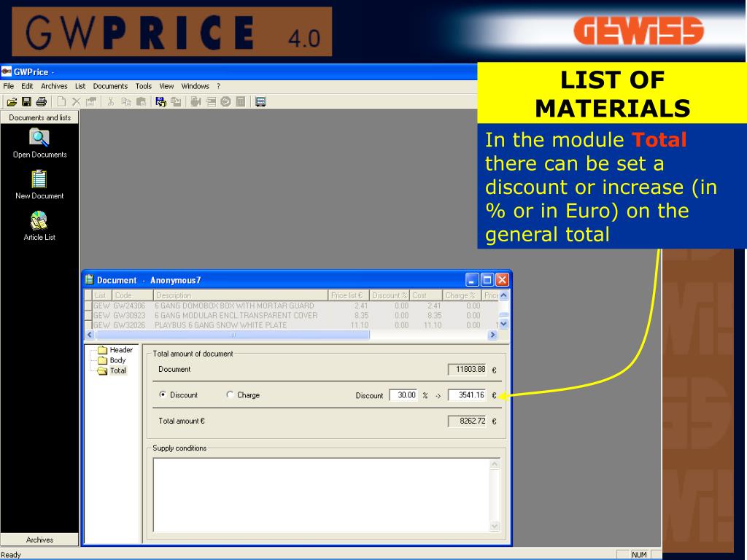Click the Discount % column header
This screenshot has height=560, width=747.
(390, 295)
